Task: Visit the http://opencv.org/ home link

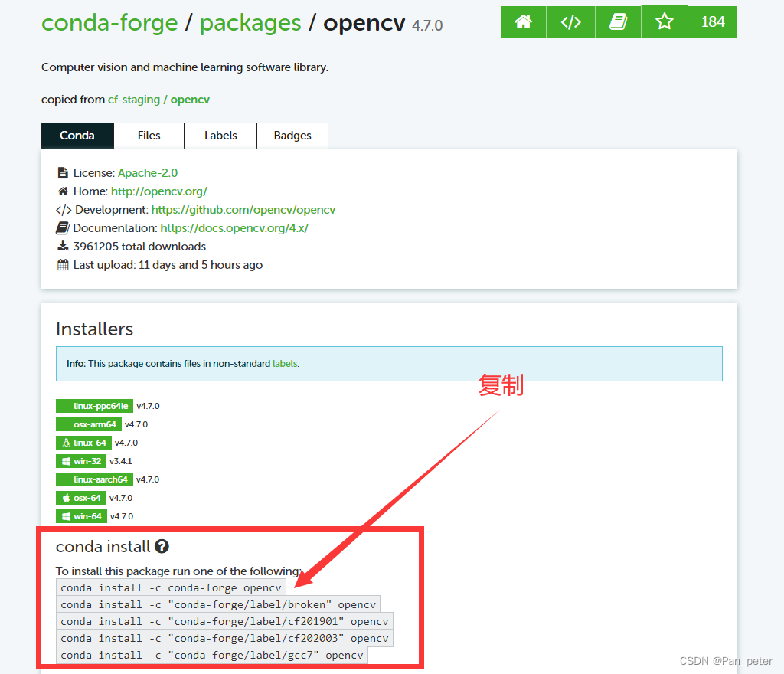Action: click(159, 191)
